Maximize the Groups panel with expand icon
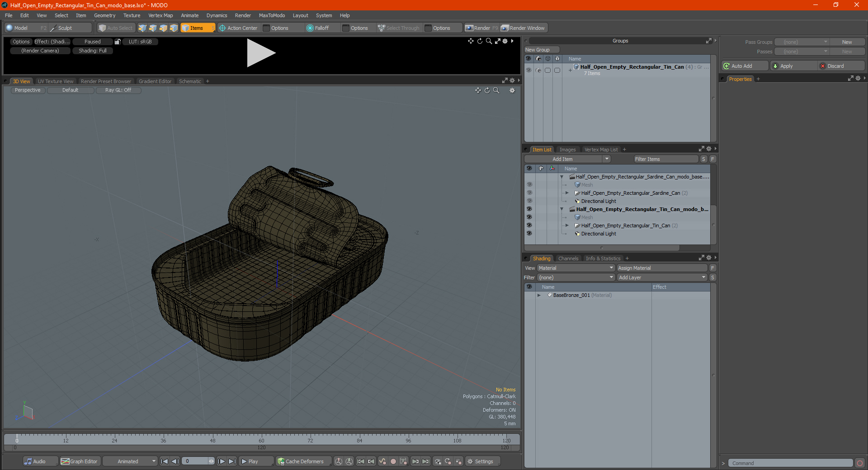The height and width of the screenshot is (470, 868). [x=708, y=41]
